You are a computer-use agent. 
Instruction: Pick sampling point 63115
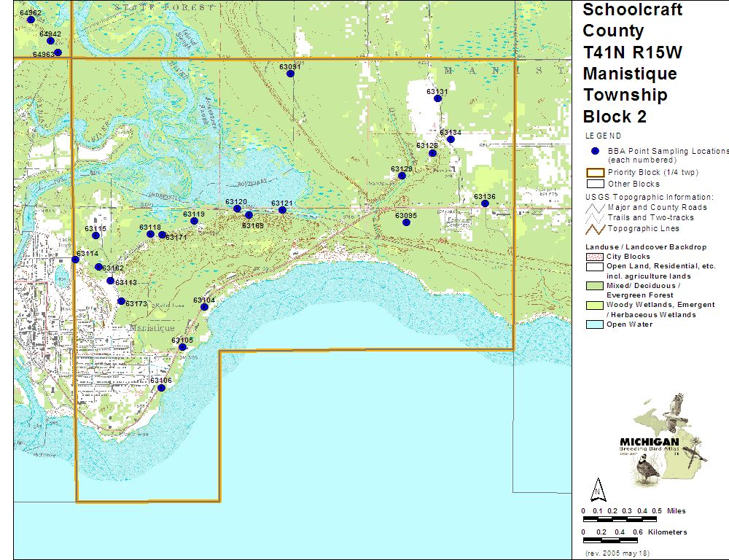(x=95, y=236)
